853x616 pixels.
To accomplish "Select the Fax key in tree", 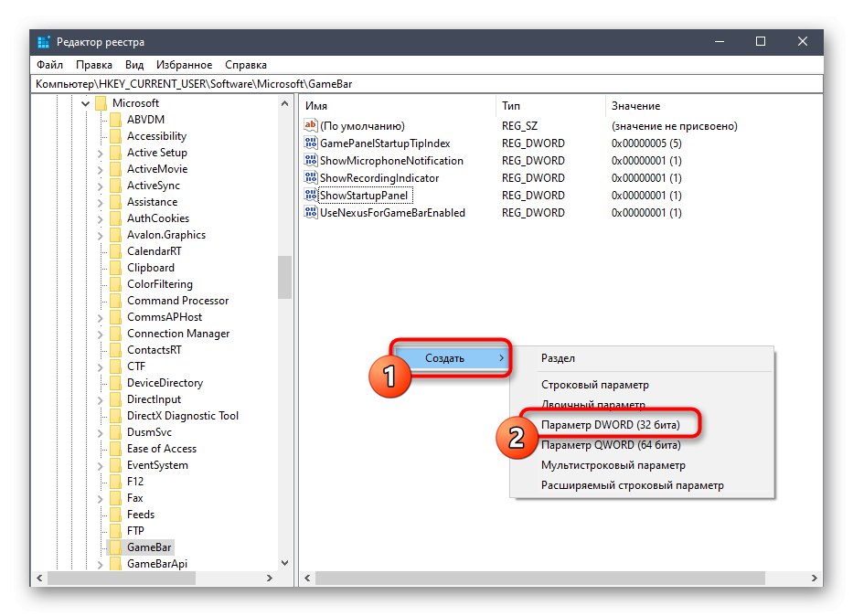I will (x=135, y=498).
